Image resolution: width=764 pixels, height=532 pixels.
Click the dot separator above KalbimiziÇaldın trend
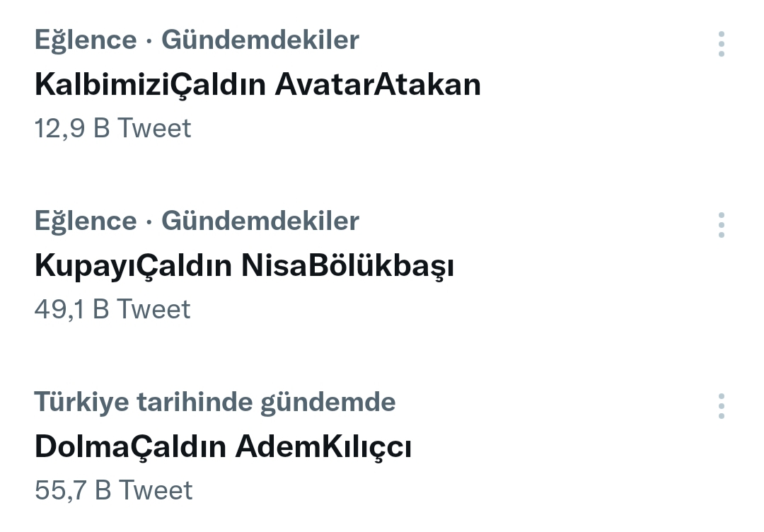pos(149,41)
